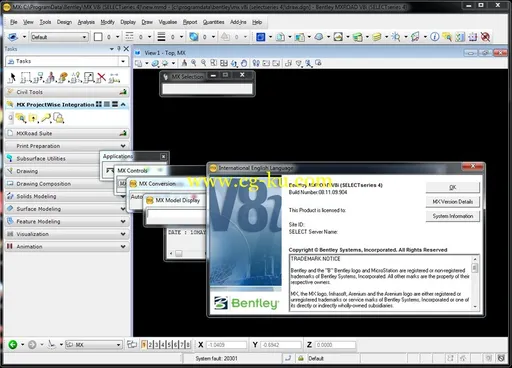Expand the Feature Modeling task group
Image resolution: width=512 pixels, height=368 pixels.
123,221
